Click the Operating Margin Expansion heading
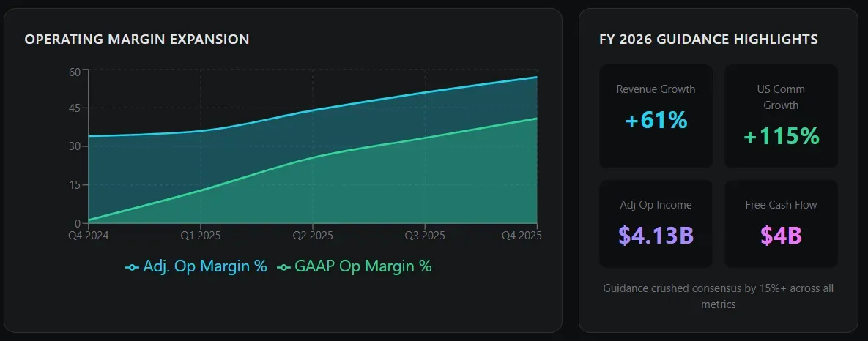Viewport: 868px width, 341px height. [137, 40]
